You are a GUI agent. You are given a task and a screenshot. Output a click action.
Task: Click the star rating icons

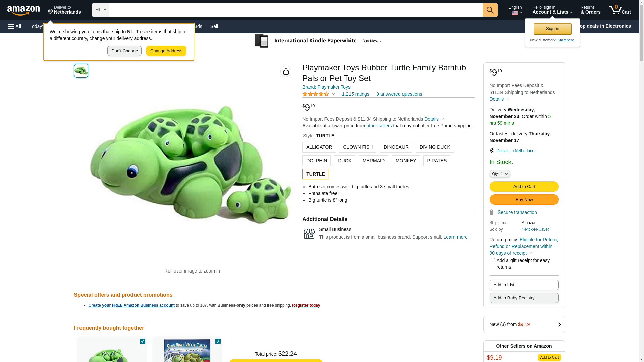tap(316, 94)
